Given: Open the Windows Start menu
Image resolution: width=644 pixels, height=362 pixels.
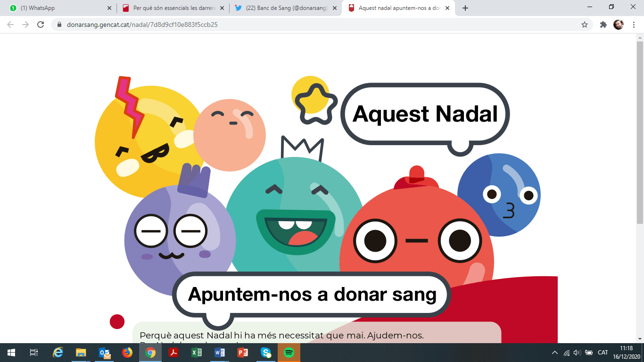Looking at the screenshot, I should pyautogui.click(x=11, y=353).
